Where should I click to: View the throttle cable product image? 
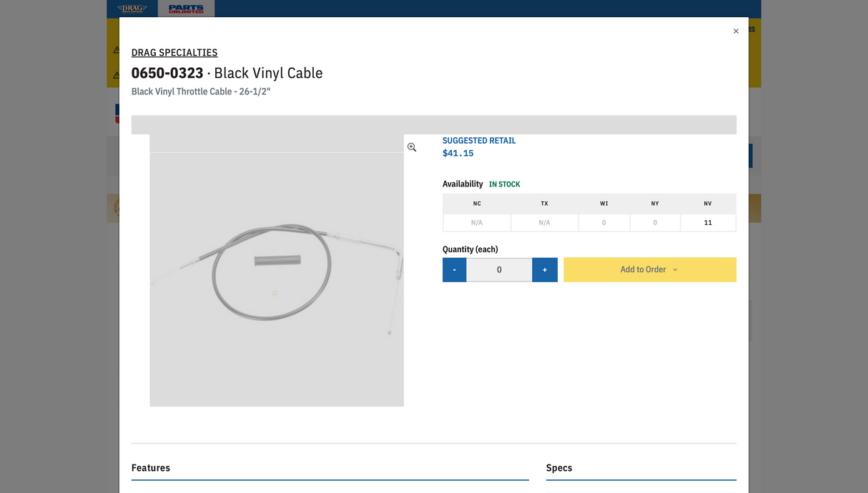tap(277, 271)
